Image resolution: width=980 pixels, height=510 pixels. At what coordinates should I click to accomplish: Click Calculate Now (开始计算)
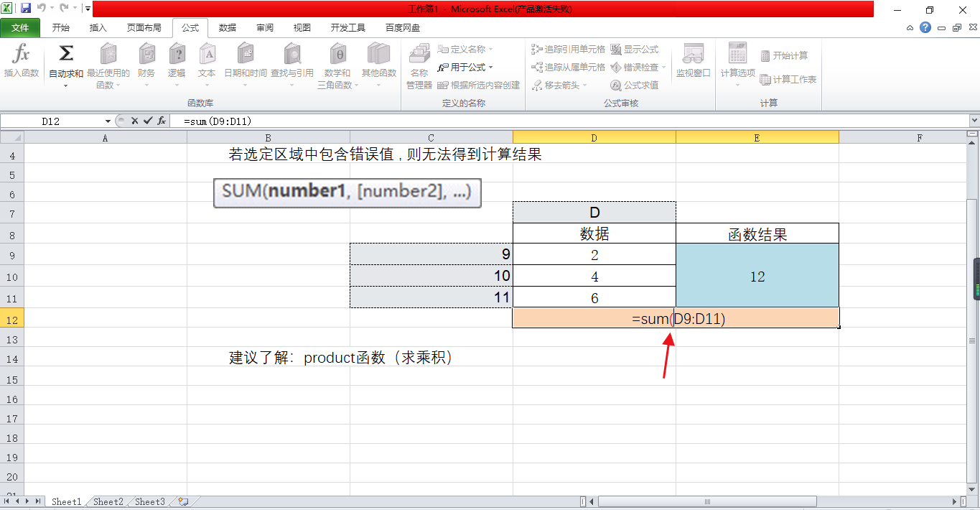pyautogui.click(x=783, y=55)
